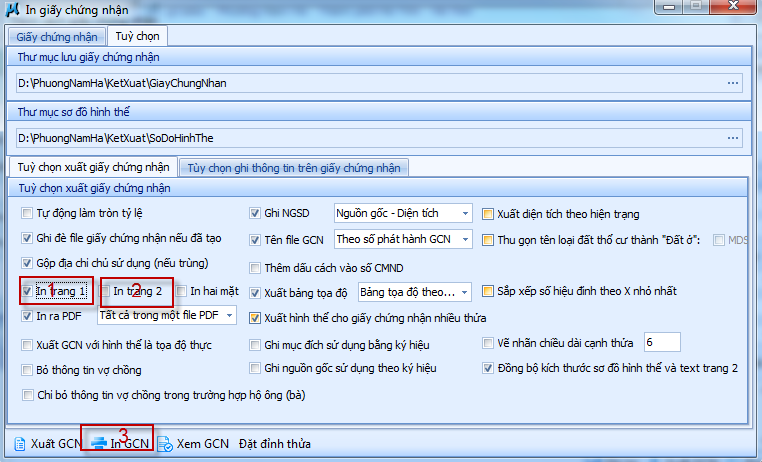762x462 pixels.
Task: Open the Xuất bảng tọa độ dropdown
Action: pos(465,292)
